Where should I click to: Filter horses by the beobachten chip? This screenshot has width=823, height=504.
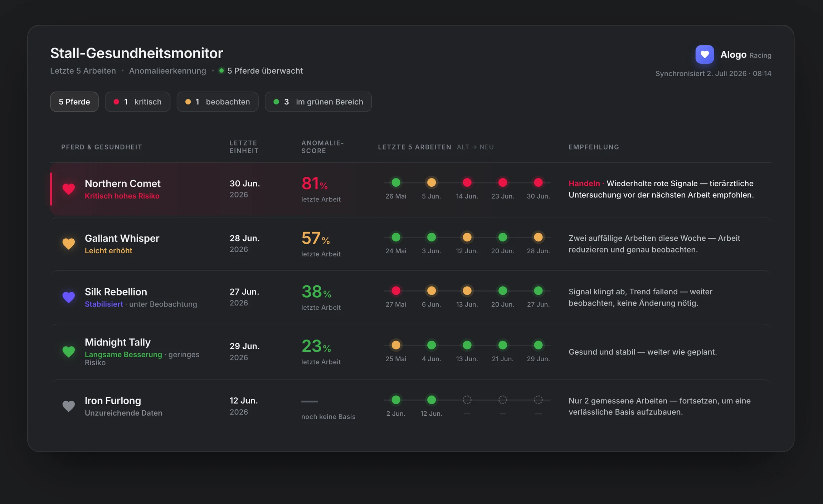click(x=218, y=102)
